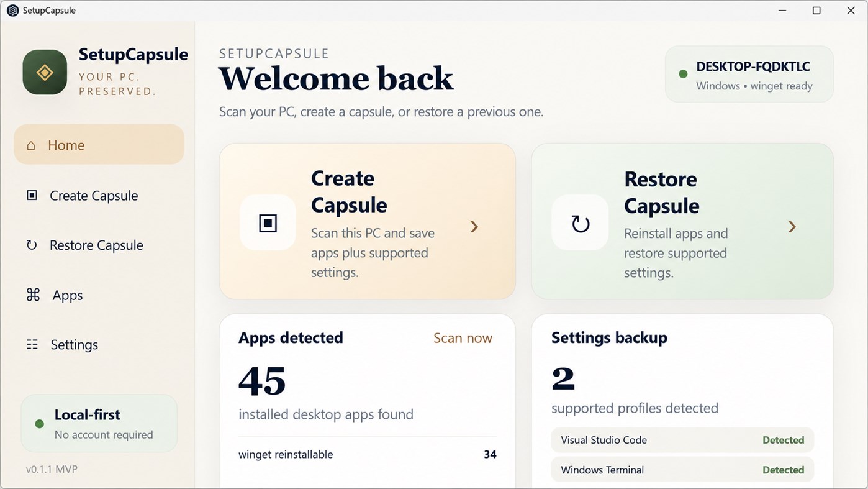Click the Restore Capsule circular arrow sidebar icon
Screen dimensions: 868x489
[x=32, y=245]
